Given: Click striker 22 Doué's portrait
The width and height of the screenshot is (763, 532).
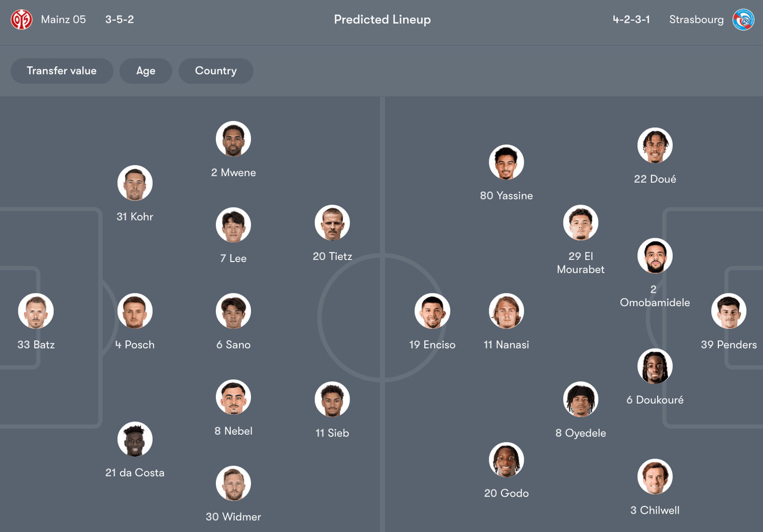Looking at the screenshot, I should pyautogui.click(x=655, y=145).
